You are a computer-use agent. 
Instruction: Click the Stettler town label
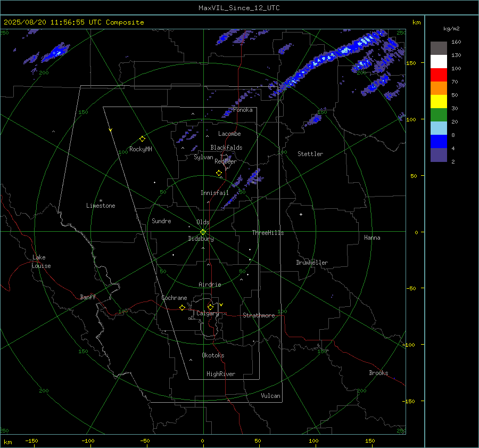coord(310,154)
